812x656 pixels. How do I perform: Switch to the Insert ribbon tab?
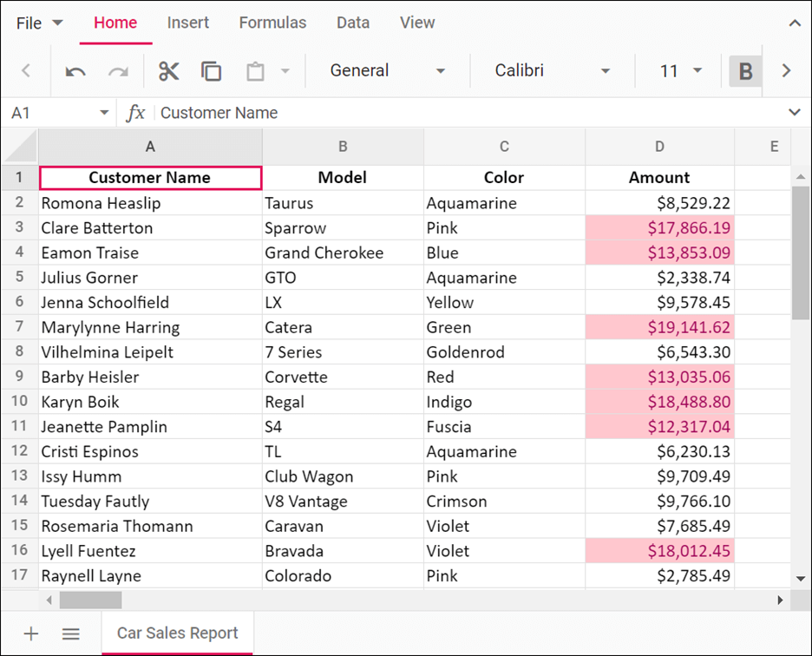(x=188, y=23)
